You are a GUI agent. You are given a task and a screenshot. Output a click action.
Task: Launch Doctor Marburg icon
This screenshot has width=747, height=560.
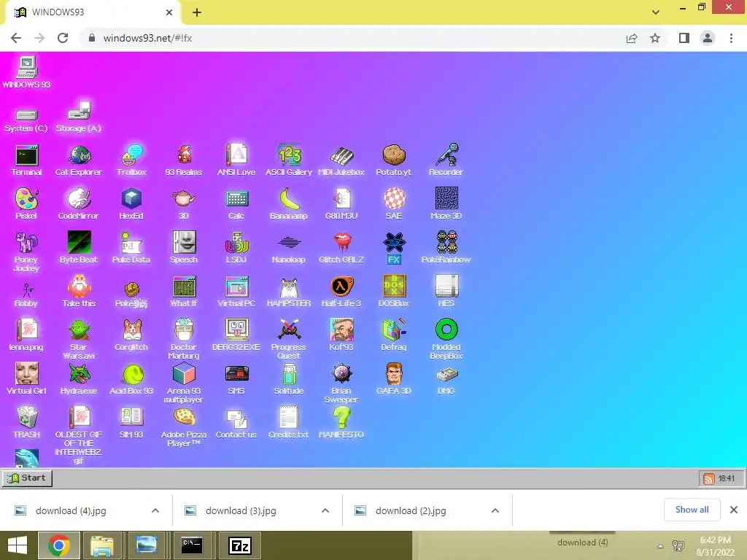click(x=184, y=339)
